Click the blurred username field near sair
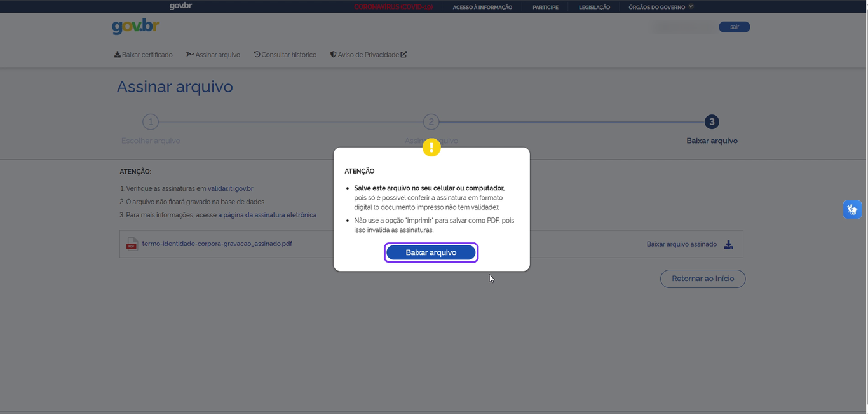Image resolution: width=868 pixels, height=414 pixels. click(683, 27)
